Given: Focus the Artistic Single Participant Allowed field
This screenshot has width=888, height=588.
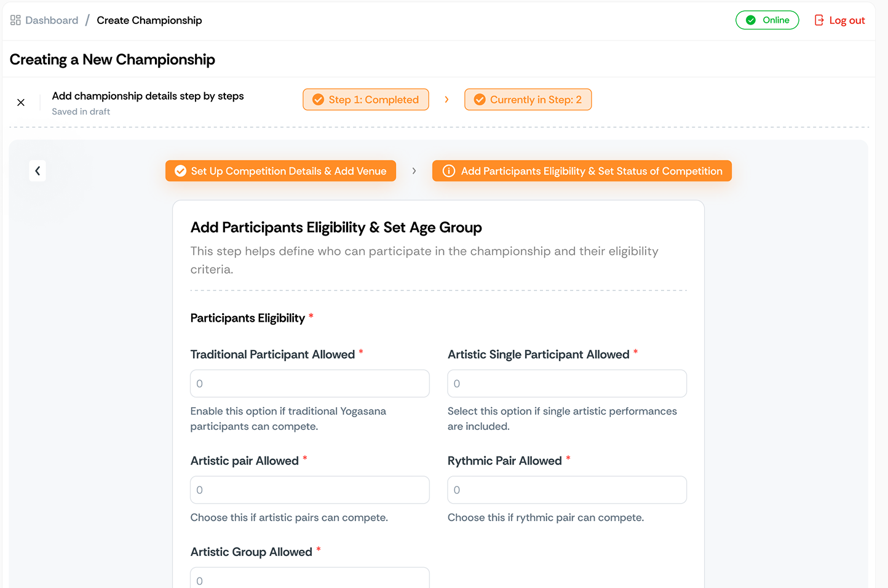Looking at the screenshot, I should 566,384.
